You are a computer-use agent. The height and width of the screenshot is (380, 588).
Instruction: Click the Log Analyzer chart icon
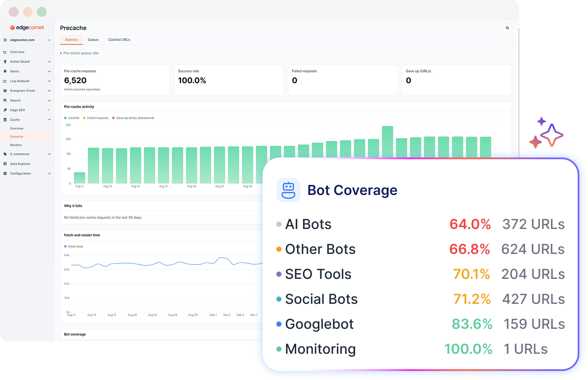(x=5, y=81)
